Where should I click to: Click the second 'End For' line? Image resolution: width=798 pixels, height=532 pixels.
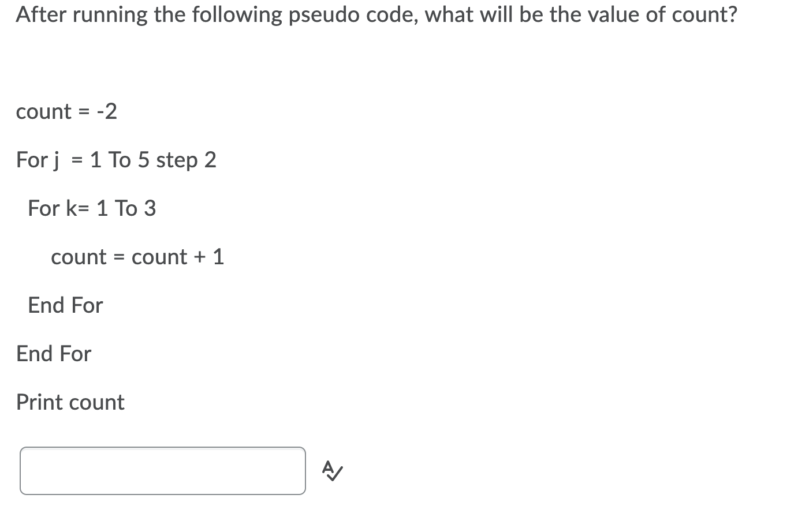(x=54, y=353)
